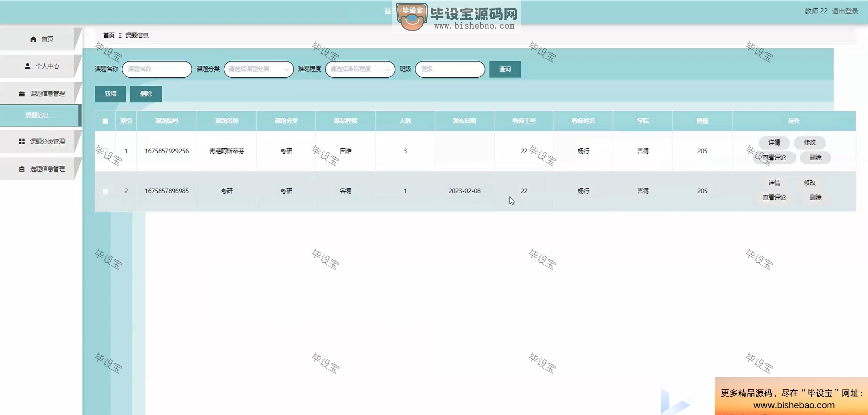Viewport: 868px width, 415px height.
Task: Click the 教师工号 column header
Action: (x=524, y=121)
